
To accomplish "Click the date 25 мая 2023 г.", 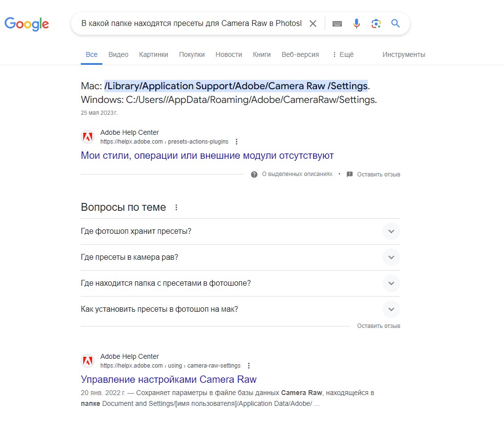I will 99,113.
